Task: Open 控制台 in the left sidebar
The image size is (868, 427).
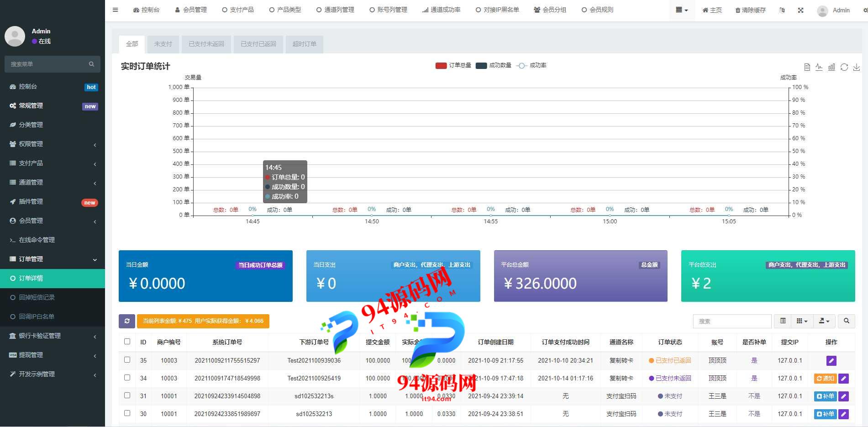Action: [53, 86]
